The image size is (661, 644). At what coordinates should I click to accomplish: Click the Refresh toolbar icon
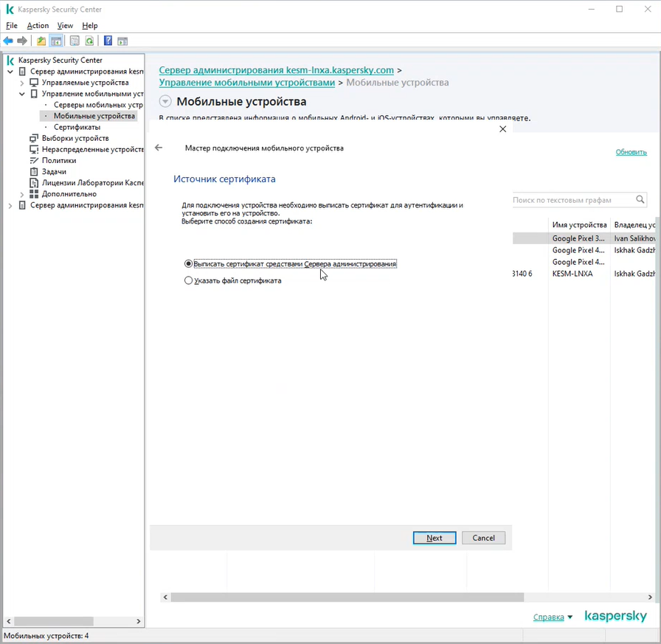coord(89,41)
